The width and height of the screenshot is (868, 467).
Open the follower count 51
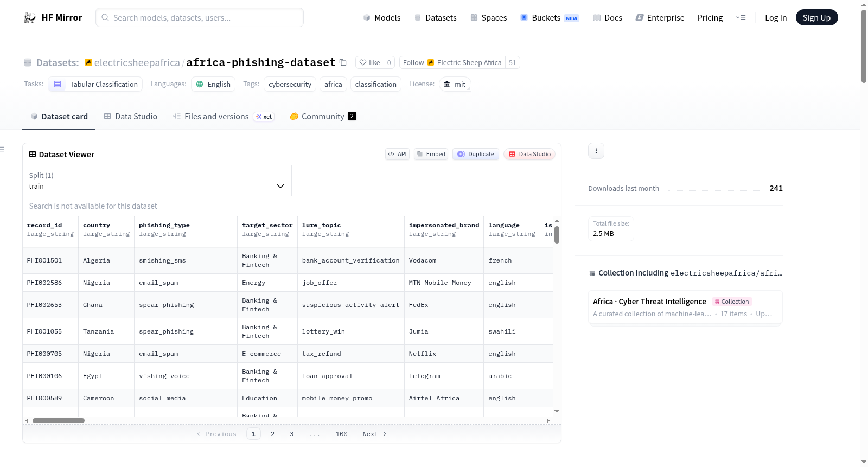tap(513, 62)
